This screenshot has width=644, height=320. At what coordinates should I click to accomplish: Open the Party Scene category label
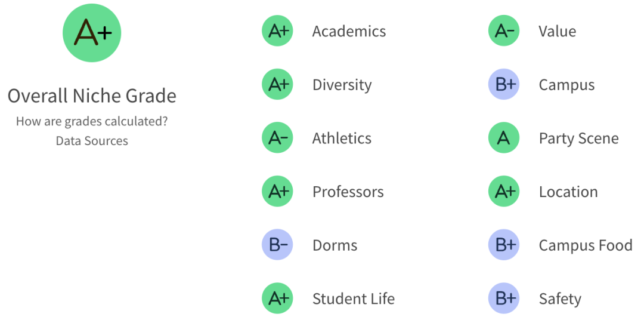[x=578, y=139]
